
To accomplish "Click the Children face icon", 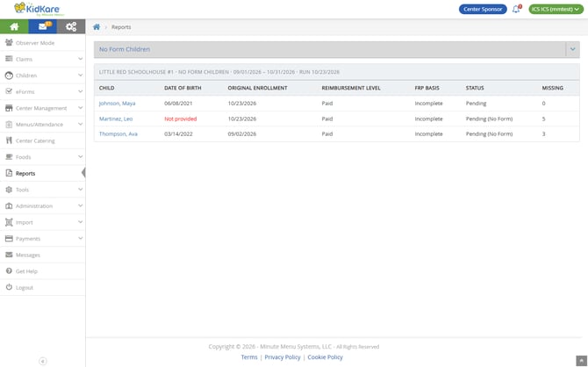I will [x=9, y=76].
